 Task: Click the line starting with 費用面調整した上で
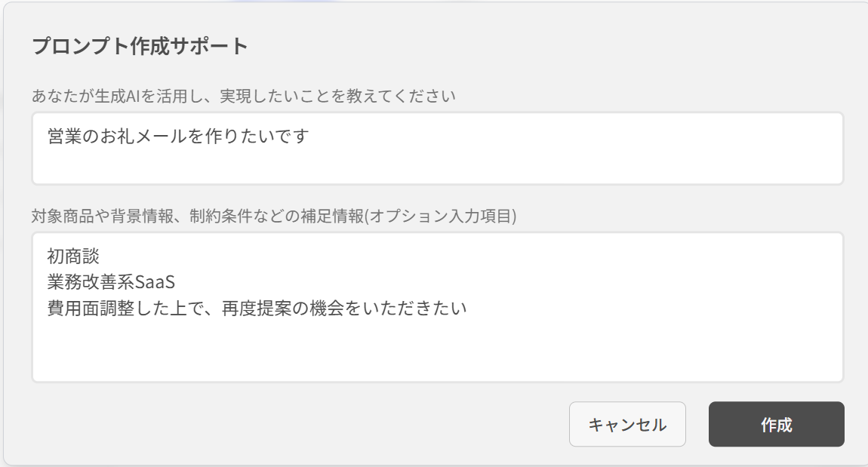click(x=257, y=309)
